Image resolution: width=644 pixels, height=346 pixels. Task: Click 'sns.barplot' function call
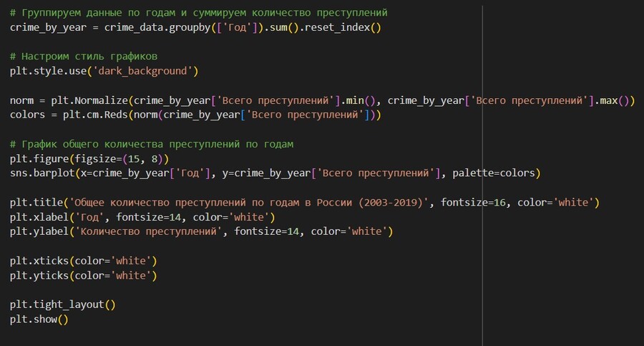(x=42, y=173)
